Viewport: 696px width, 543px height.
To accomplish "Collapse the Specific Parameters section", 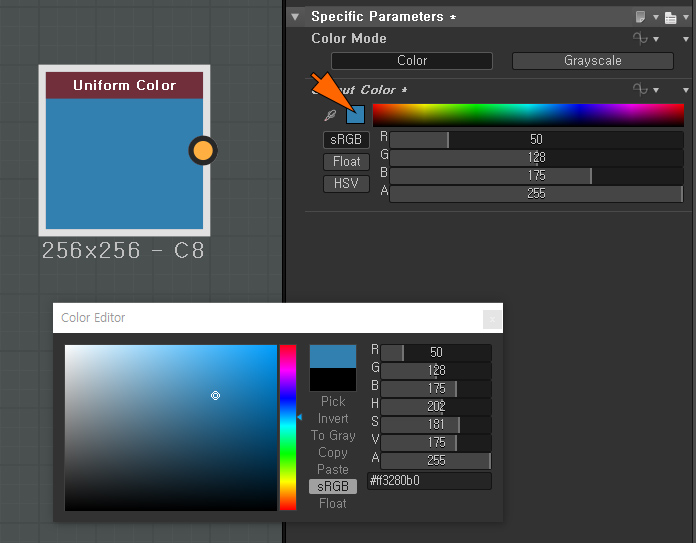I will (x=296, y=17).
